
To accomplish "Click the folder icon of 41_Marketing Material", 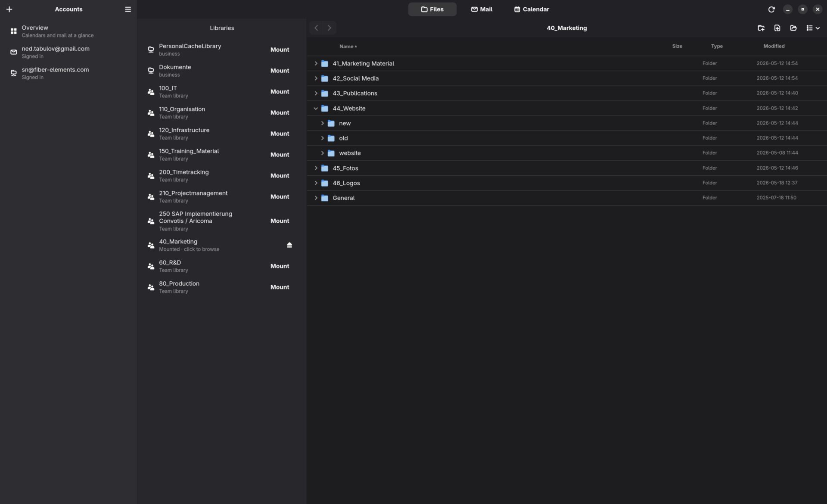I will point(325,64).
